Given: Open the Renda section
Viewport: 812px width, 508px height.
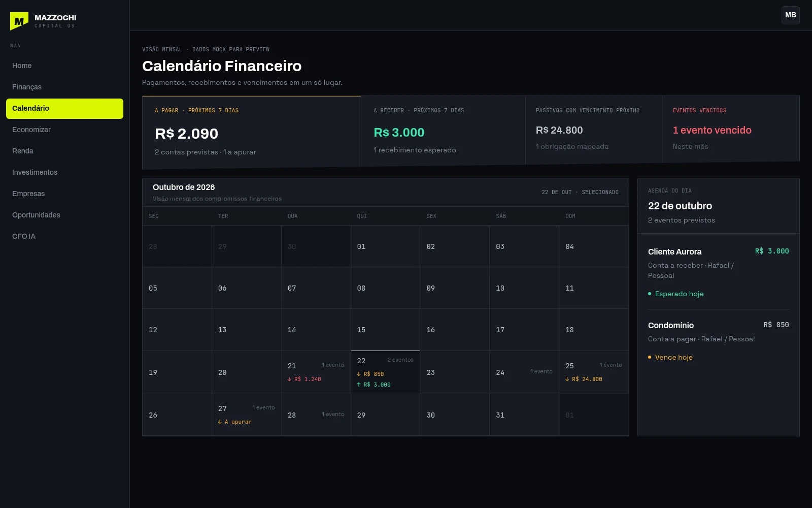Looking at the screenshot, I should tap(64, 151).
